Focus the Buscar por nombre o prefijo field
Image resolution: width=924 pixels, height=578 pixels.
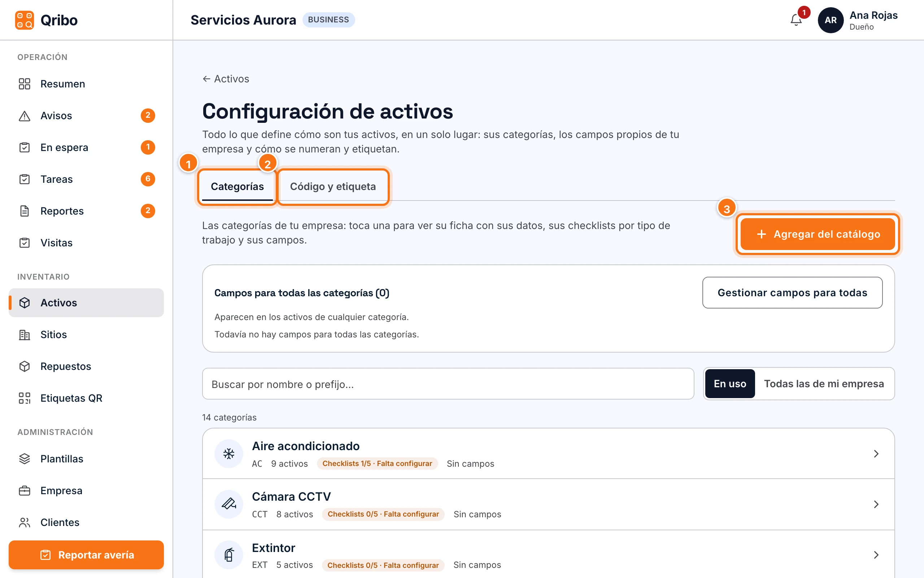point(448,384)
